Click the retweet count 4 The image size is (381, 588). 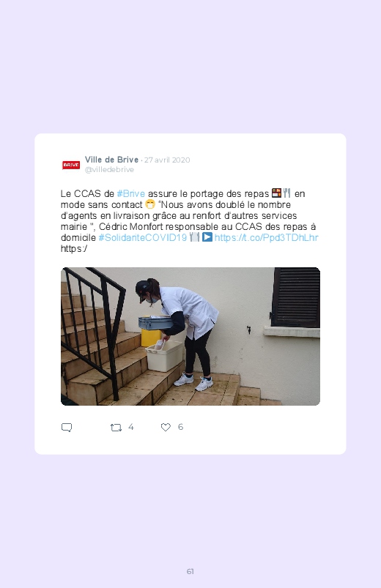tap(130, 427)
